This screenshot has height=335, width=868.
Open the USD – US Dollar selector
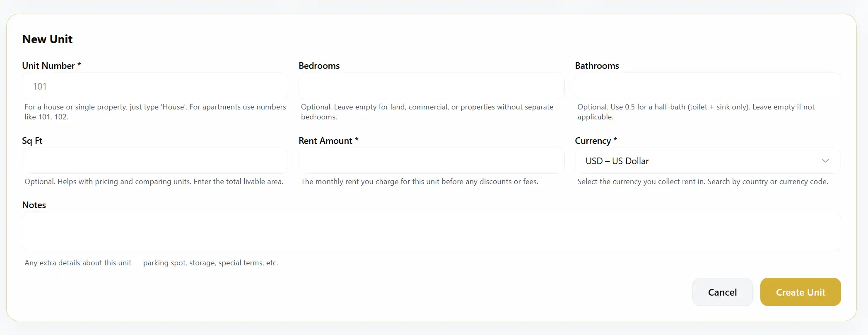click(707, 161)
